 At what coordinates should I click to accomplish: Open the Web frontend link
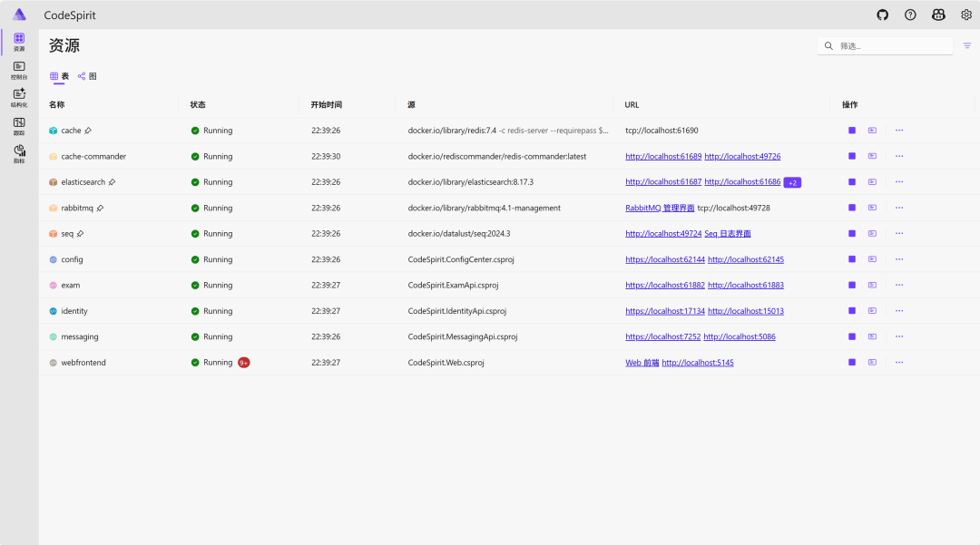click(x=642, y=363)
